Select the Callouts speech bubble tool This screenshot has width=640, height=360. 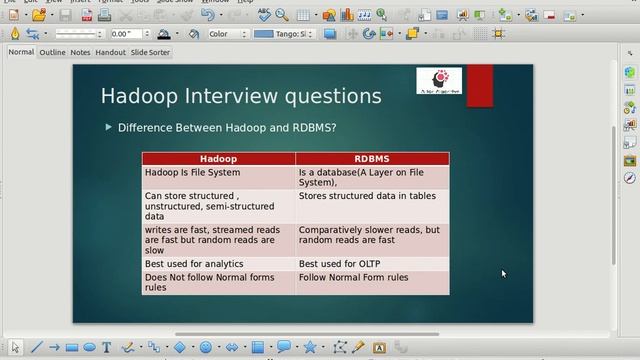click(284, 347)
